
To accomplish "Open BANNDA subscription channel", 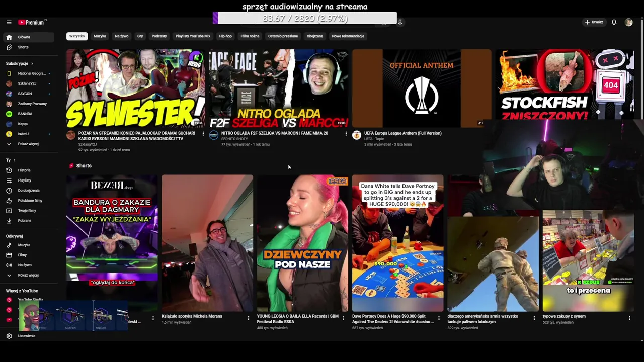I will 29,114.
